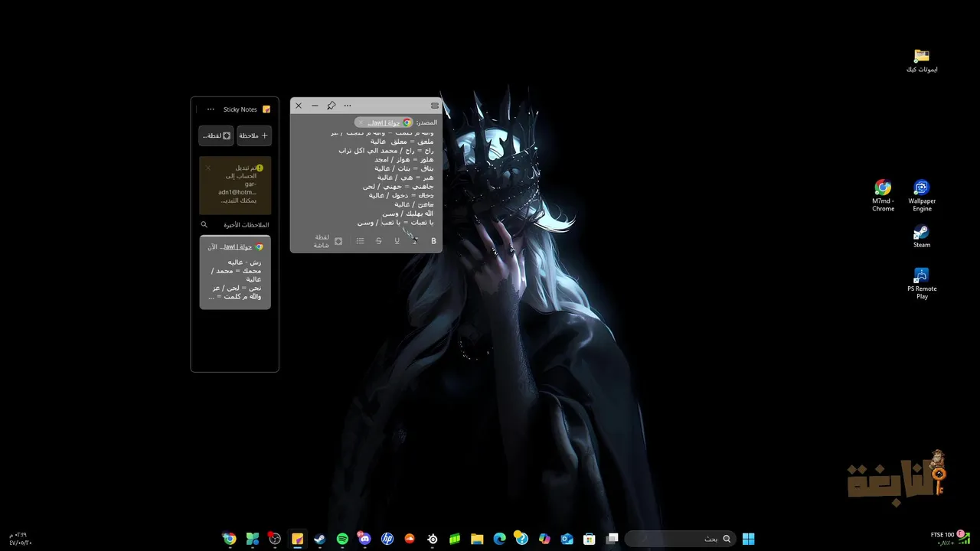
Task: Select the Wallpaper Engine desktop shortcut
Action: 922,196
